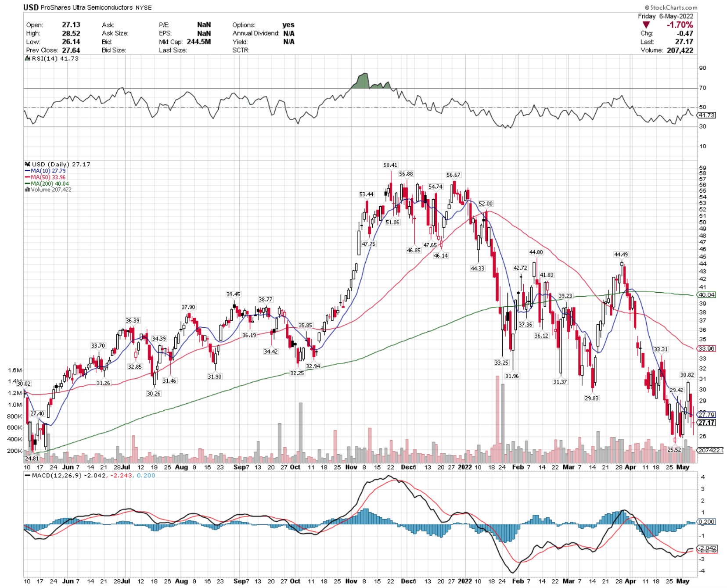Image resolution: width=727 pixels, height=588 pixels.
Task: Click the USD (Daily) price legend
Action: [58, 164]
